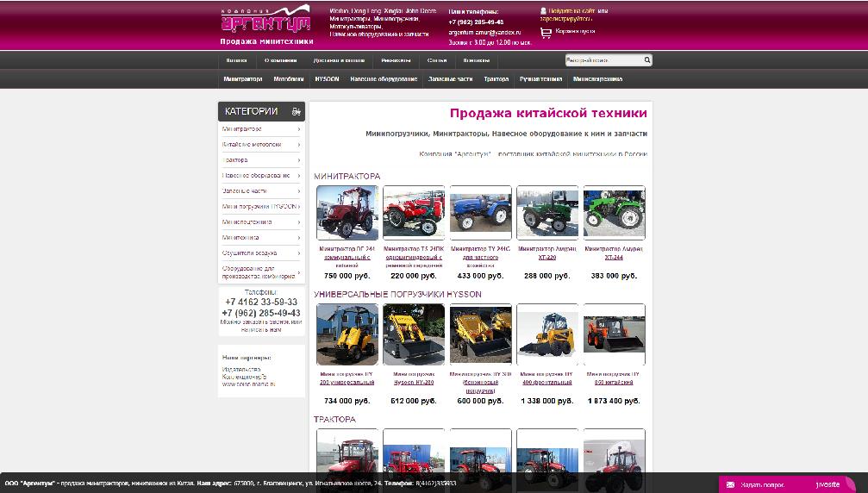Viewport: 868px width, 493px height.
Task: Open the 1 873 400 руб. orange loader photo
Action: (614, 334)
